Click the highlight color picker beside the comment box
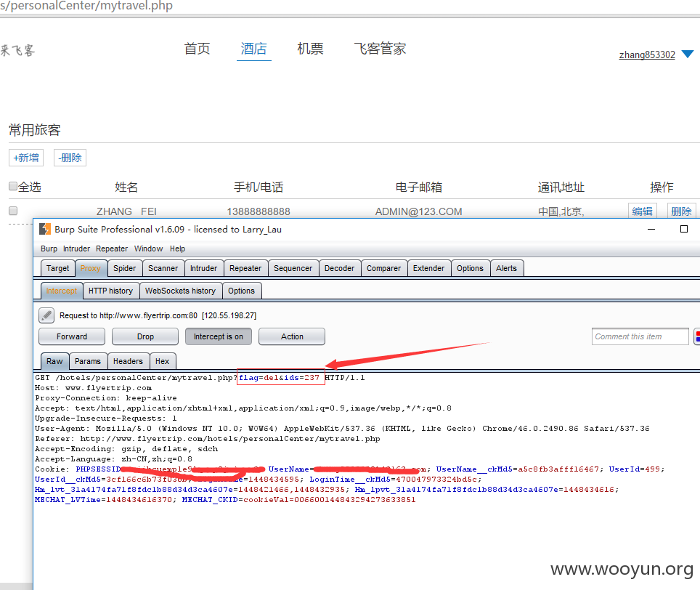The image size is (700, 590). click(697, 336)
